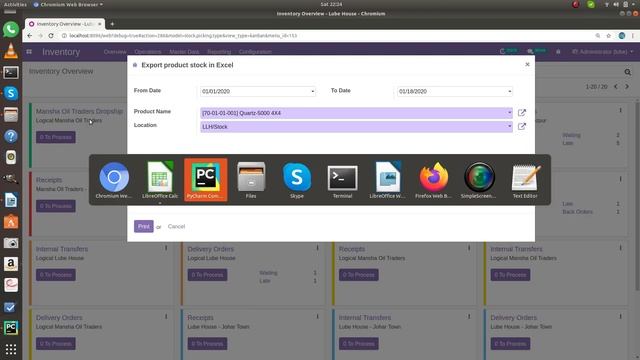Go back in Chromium browser
Screen dimensions: 640x360
[29, 36]
